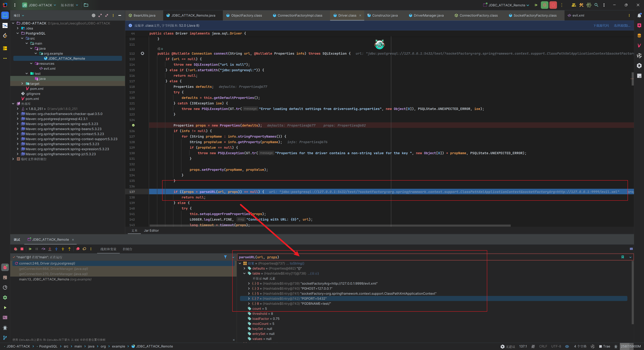
Task: Expand the target folder in project tree
Action: click(22, 84)
